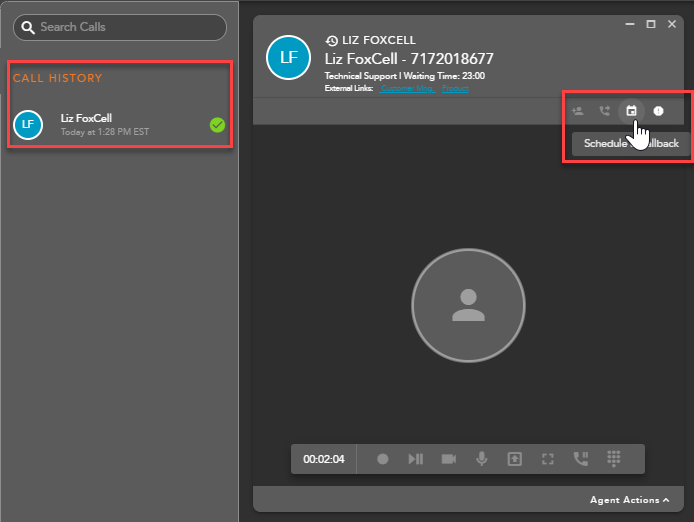This screenshot has height=522, width=694.
Task: Click the screen share upload icon
Action: pyautogui.click(x=514, y=459)
